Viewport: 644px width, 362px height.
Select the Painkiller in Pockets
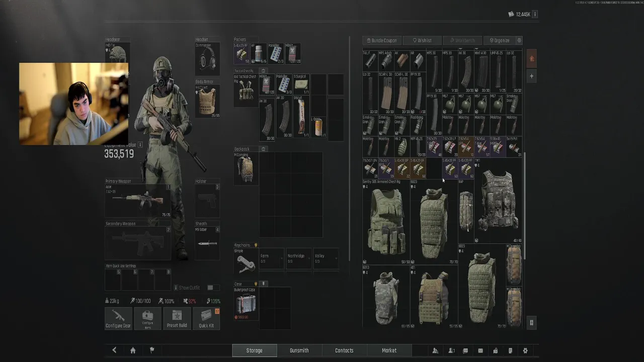[276, 53]
